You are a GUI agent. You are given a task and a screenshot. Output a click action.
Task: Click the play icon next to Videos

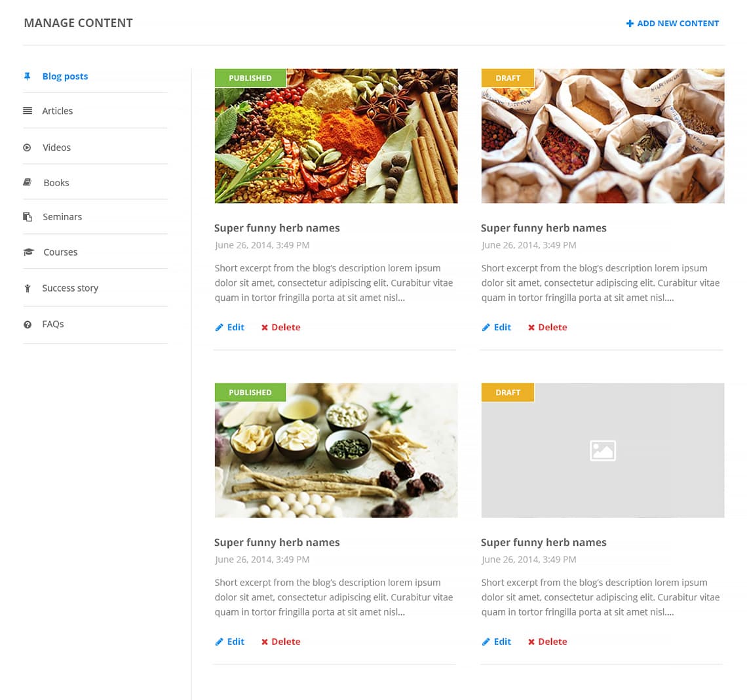click(x=28, y=147)
